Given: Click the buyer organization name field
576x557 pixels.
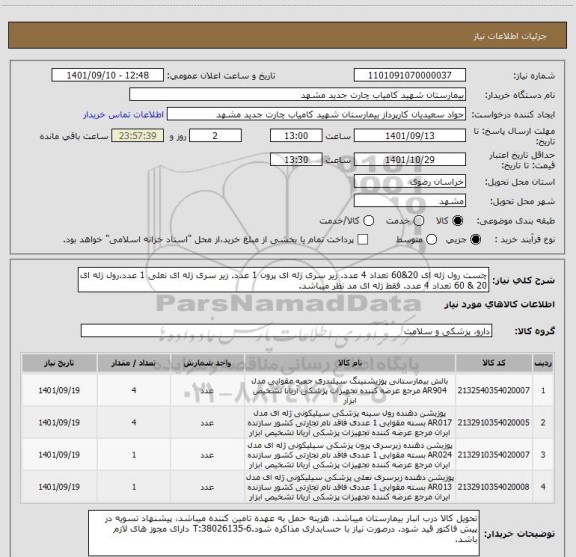Looking at the screenshot, I should 298,95.
